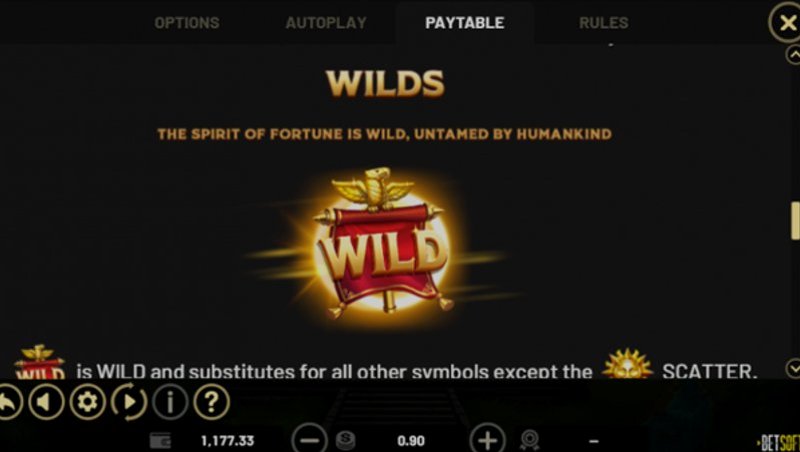Open help question mark icon
The image size is (800, 452).
211,402
